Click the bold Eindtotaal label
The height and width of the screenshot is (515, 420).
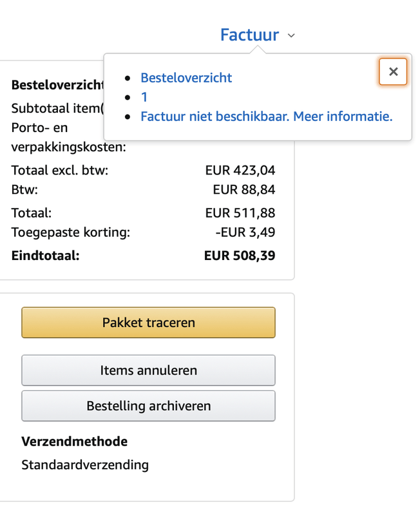[x=45, y=256]
